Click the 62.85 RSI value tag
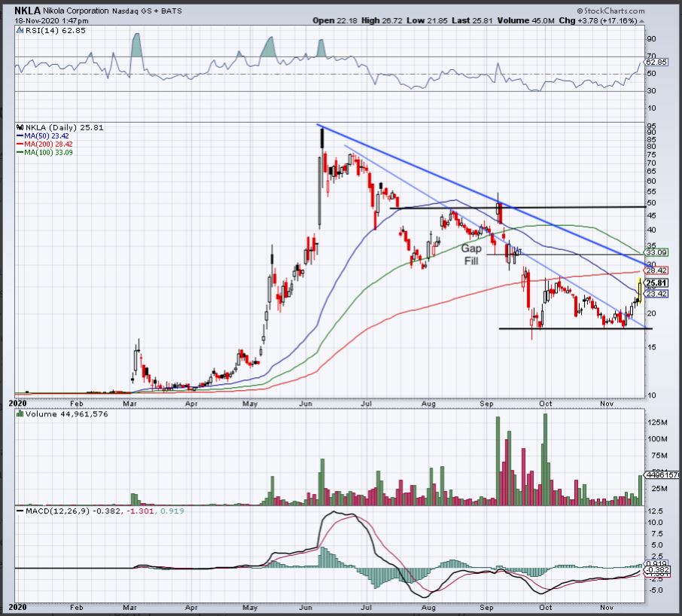The image size is (682, 616). tap(656, 63)
